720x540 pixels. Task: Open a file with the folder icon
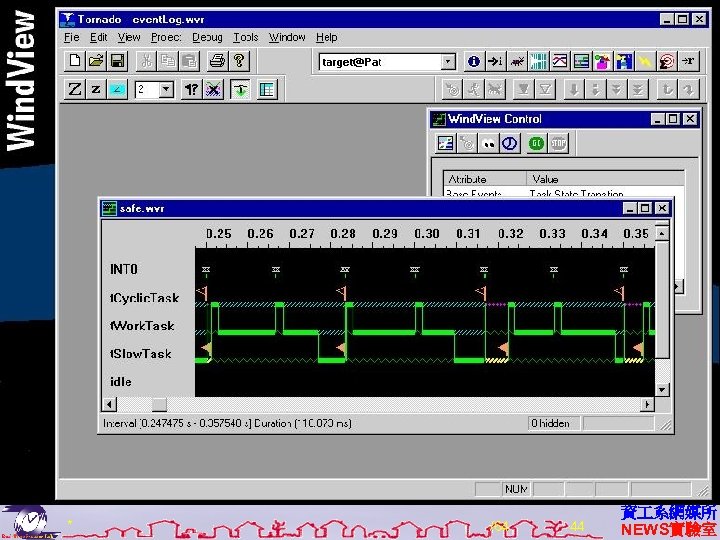tap(96, 61)
